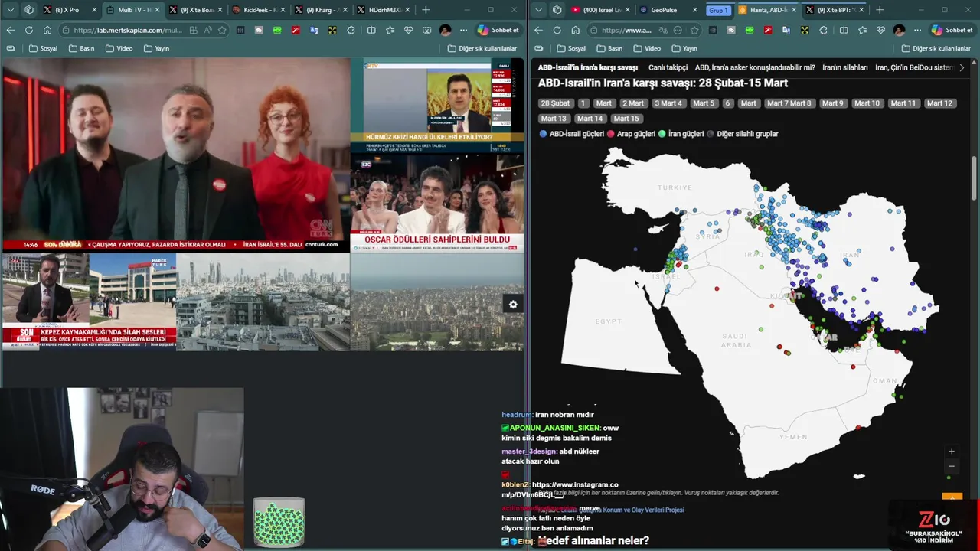Zoom out of the map with minus
980x551 pixels.
pos(952,466)
